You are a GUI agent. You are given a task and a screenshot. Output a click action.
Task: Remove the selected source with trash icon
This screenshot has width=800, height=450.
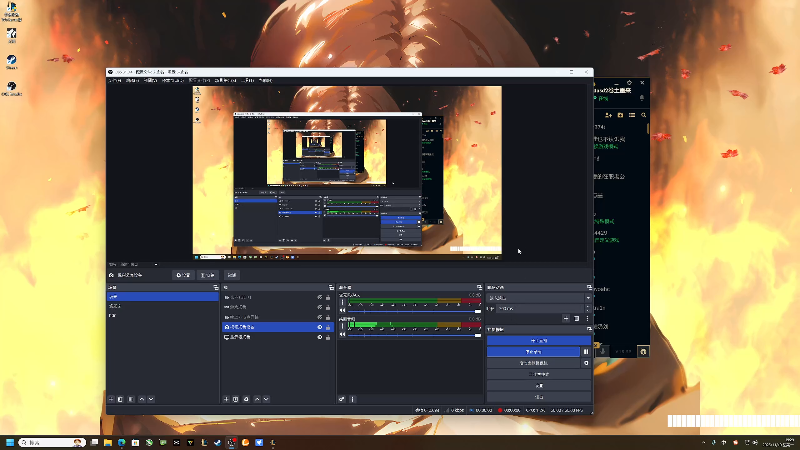point(236,399)
